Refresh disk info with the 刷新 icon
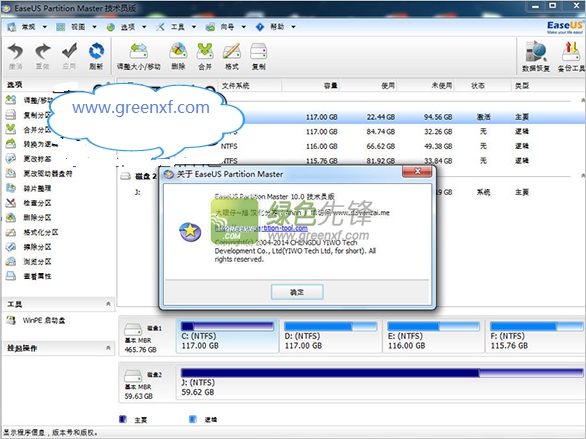The image size is (586, 439). (96, 51)
